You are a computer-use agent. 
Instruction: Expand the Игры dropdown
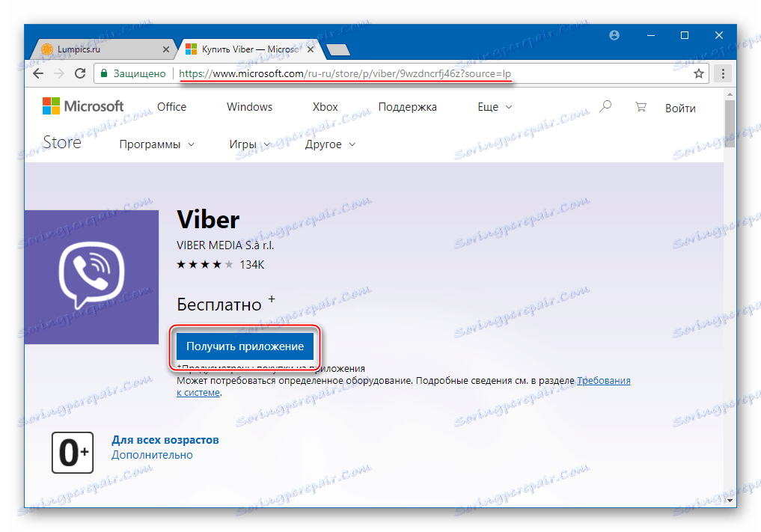(x=249, y=144)
